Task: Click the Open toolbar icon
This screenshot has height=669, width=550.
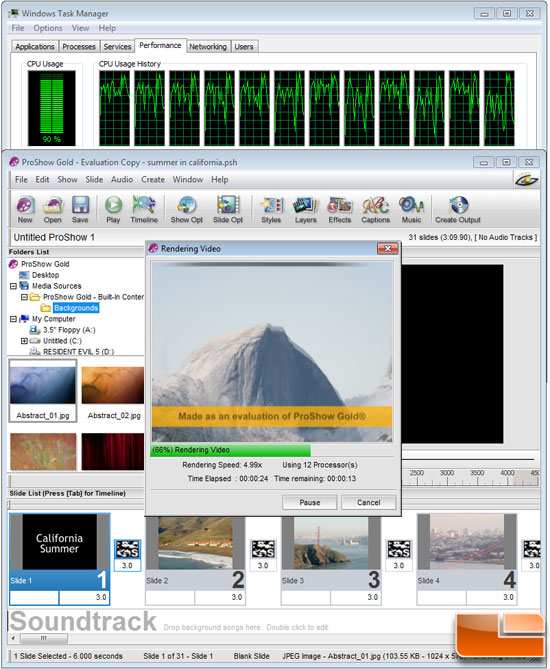Action: 52,209
